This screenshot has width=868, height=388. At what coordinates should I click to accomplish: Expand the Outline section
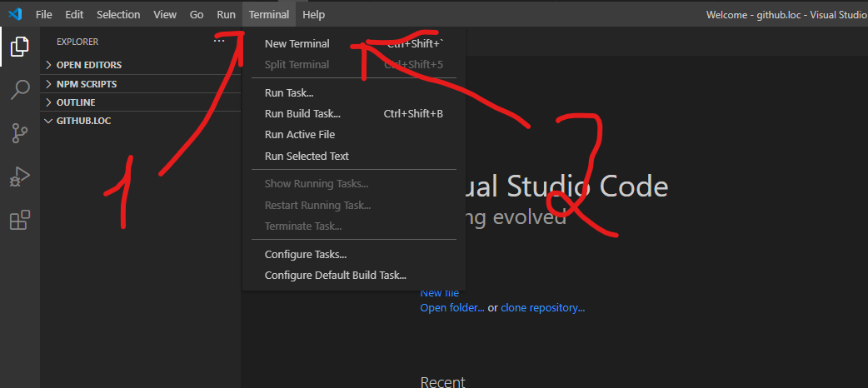pyautogui.click(x=141, y=102)
